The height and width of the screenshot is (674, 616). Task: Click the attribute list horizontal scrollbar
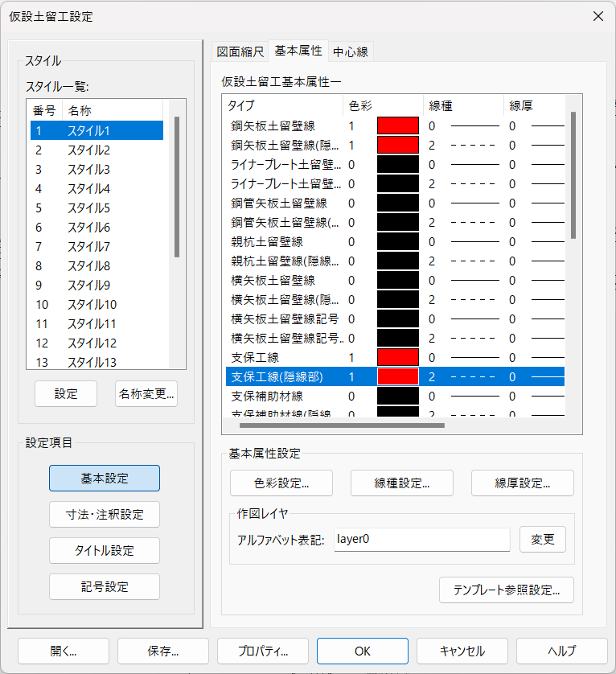pos(342,425)
